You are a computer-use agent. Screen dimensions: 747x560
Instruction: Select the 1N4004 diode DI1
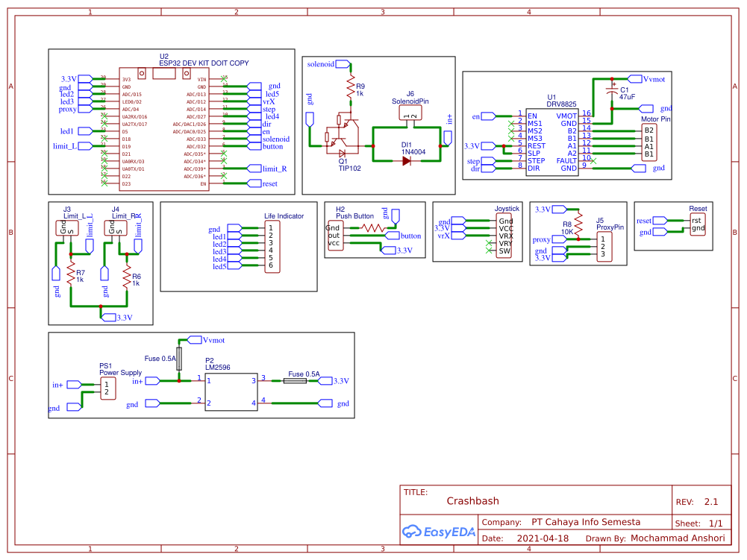407,160
